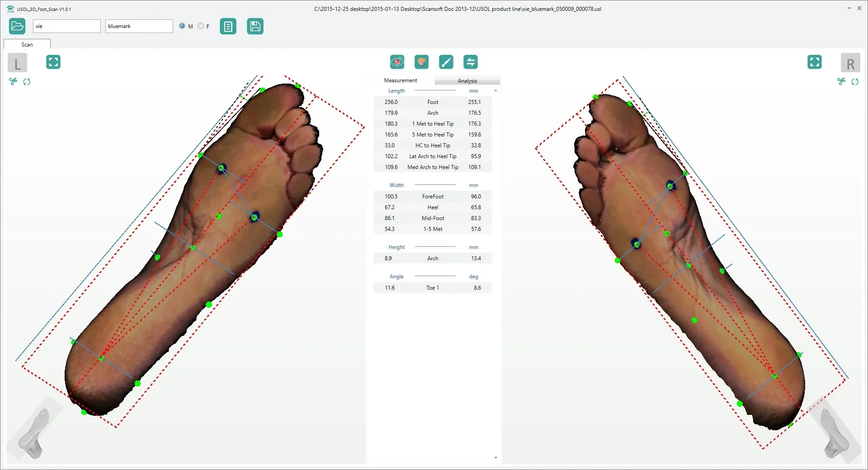Open a scan file with the folder icon
Viewport: 868px width, 470px height.
[17, 26]
